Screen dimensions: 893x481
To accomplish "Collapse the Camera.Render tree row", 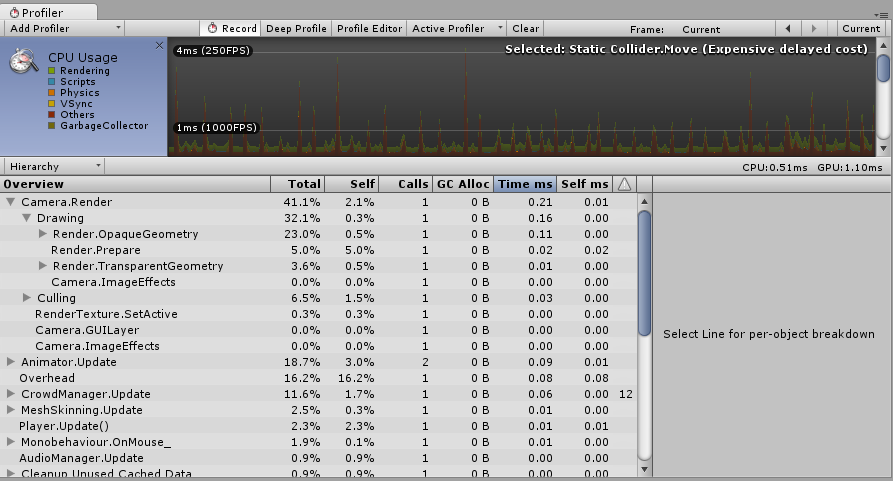I will pos(11,202).
